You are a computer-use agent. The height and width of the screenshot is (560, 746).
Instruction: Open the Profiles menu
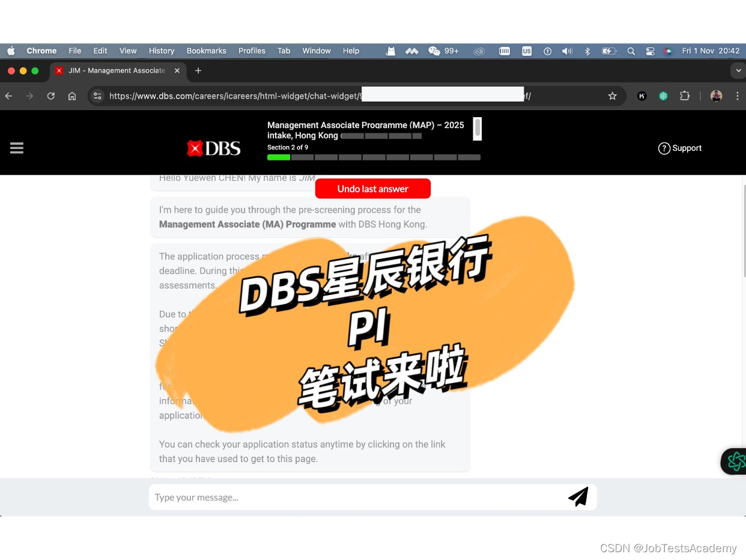(252, 51)
